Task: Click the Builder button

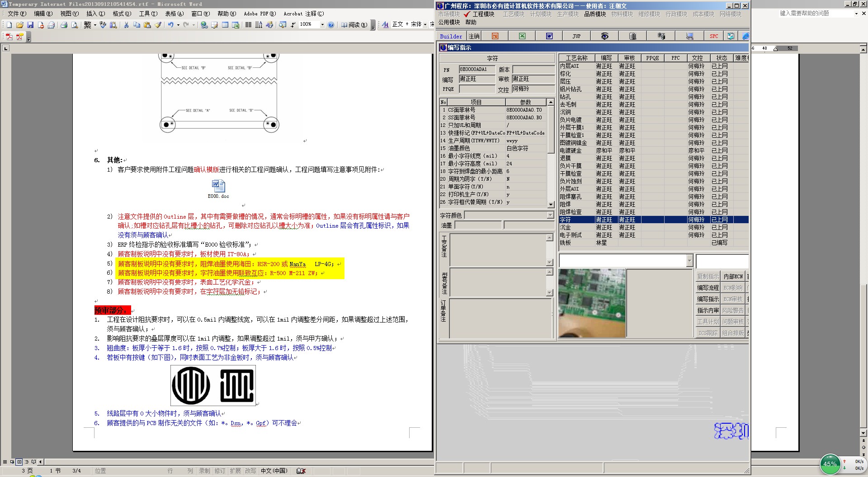Action: (x=451, y=36)
